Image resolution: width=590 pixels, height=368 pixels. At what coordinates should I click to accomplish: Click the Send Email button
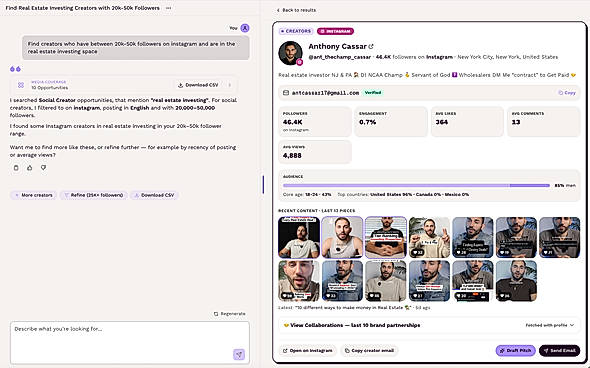pos(560,351)
